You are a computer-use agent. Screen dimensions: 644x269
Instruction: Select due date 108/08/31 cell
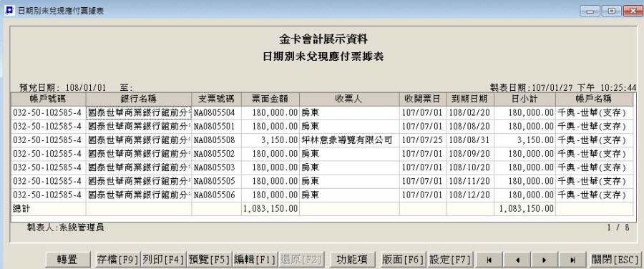tap(470, 140)
